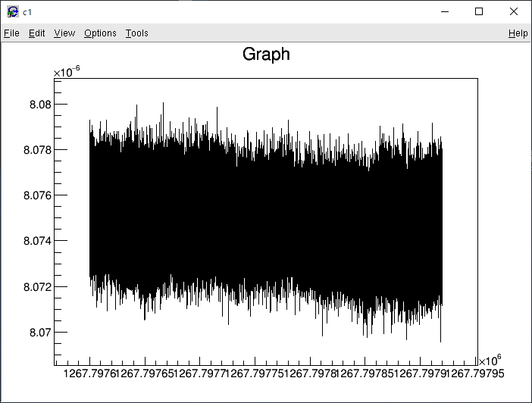
Task: Minimize the c1 canvas window
Action: coord(444,11)
